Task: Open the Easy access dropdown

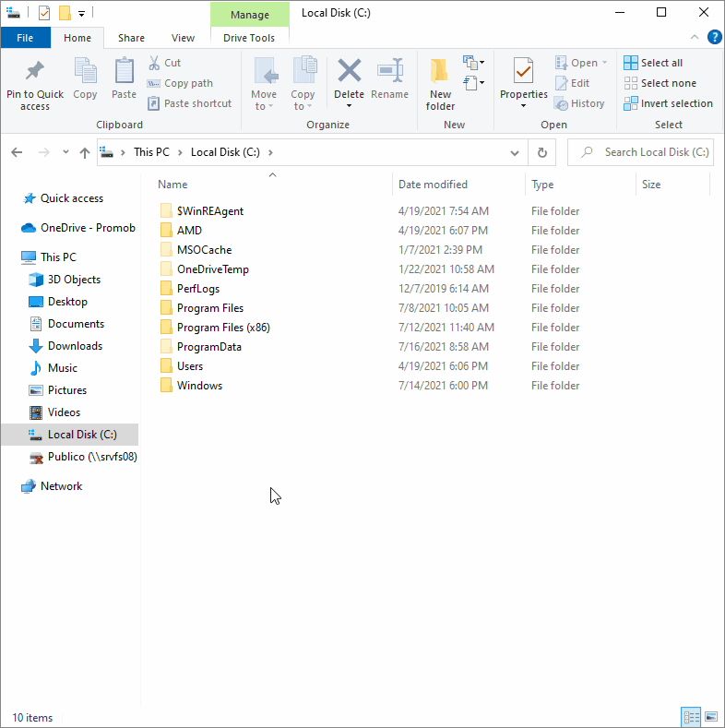Action: pos(473,83)
